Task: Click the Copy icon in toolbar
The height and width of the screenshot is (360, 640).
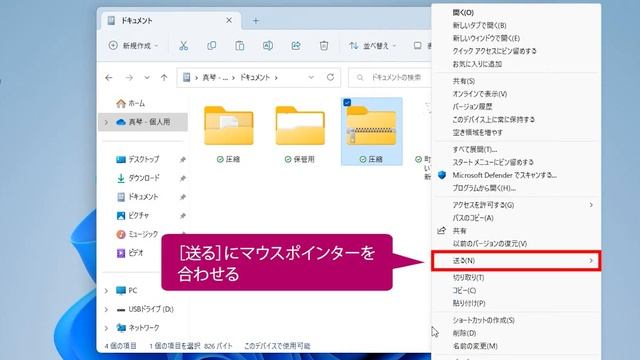Action: click(x=211, y=46)
